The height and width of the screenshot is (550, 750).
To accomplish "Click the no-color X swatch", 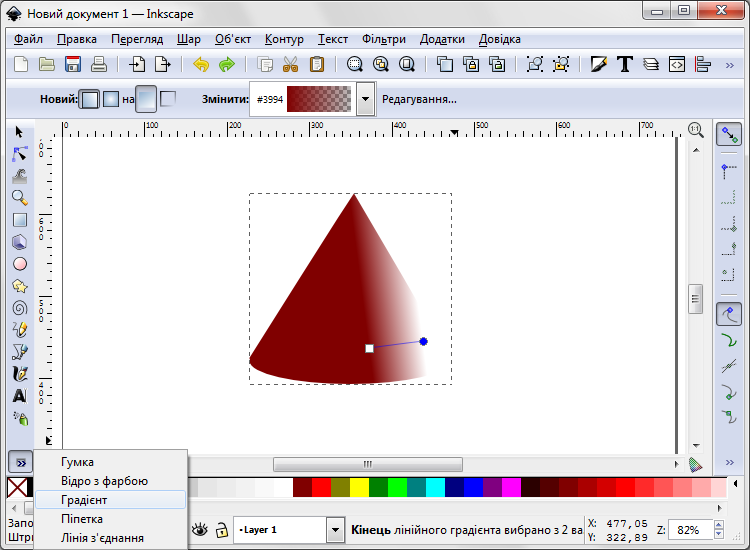I will [x=18, y=488].
